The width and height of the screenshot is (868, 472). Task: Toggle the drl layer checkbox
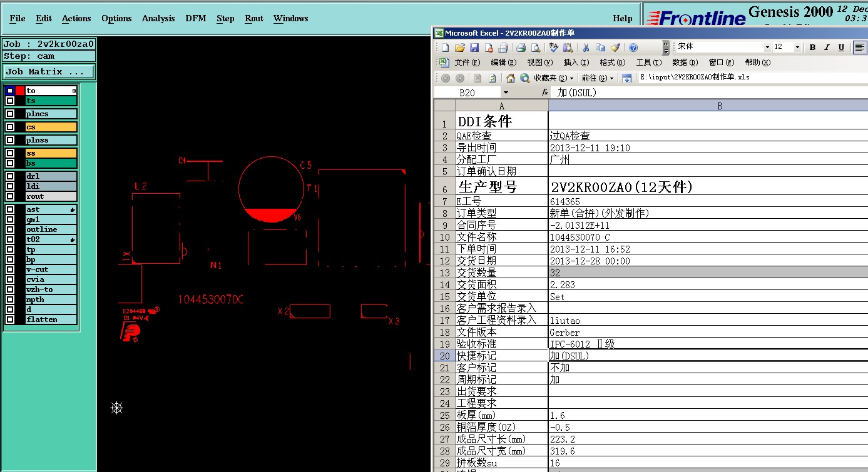click(x=10, y=176)
